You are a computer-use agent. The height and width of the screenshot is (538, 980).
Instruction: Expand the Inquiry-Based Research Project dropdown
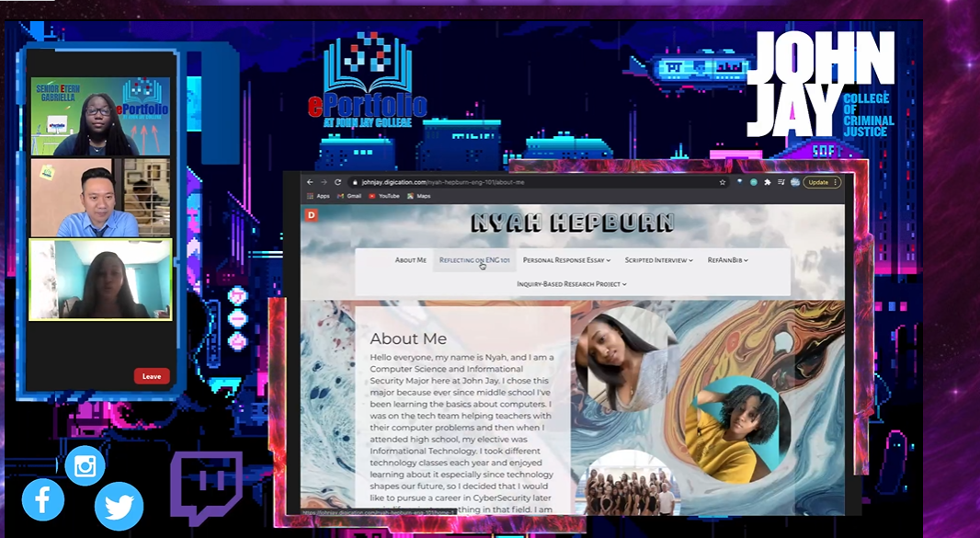click(571, 284)
